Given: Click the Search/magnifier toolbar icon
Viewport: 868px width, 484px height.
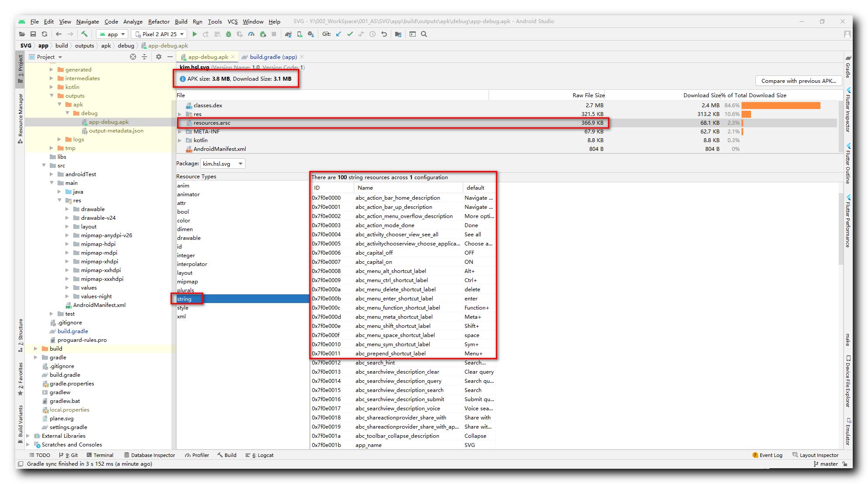Looking at the screenshot, I should pyautogui.click(x=424, y=34).
